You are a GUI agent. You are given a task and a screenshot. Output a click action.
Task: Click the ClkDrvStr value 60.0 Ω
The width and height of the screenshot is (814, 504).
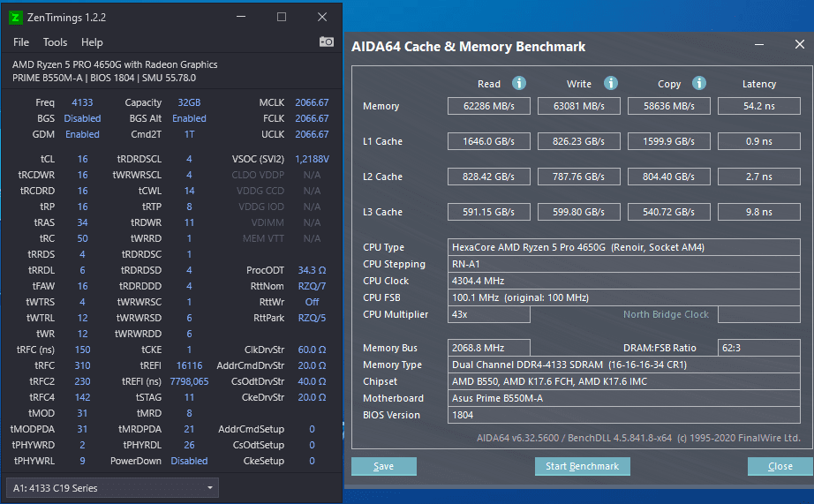tap(312, 350)
